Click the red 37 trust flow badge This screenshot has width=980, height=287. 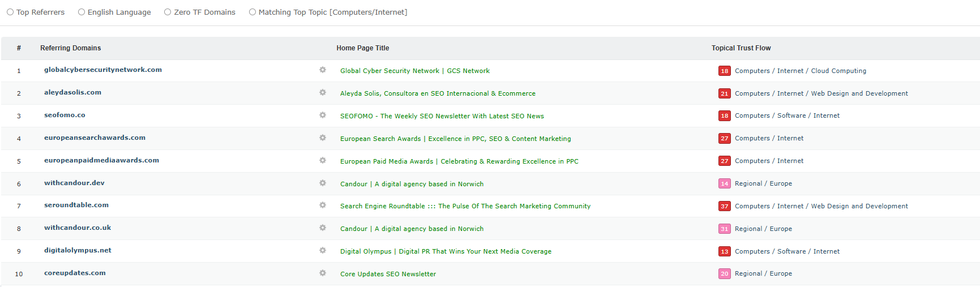pyautogui.click(x=724, y=206)
